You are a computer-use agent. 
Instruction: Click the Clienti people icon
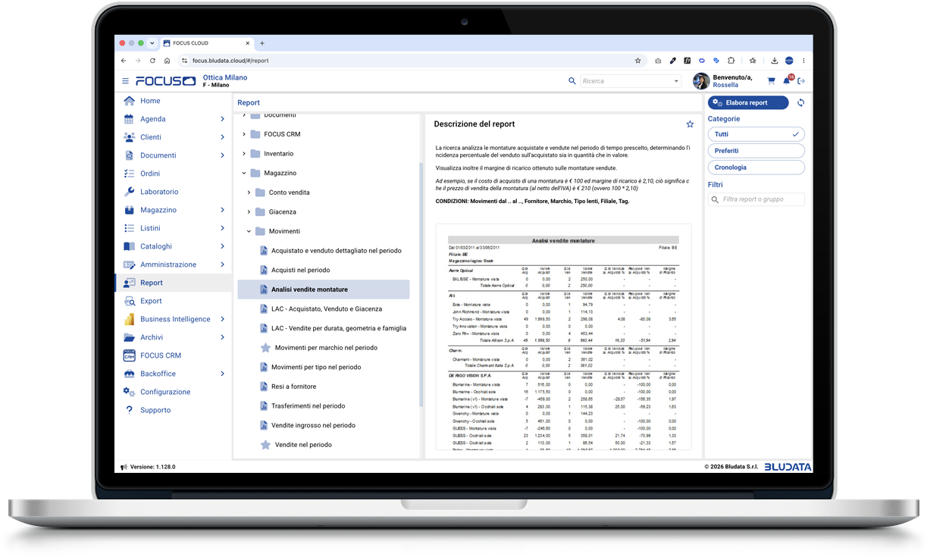pos(129,137)
